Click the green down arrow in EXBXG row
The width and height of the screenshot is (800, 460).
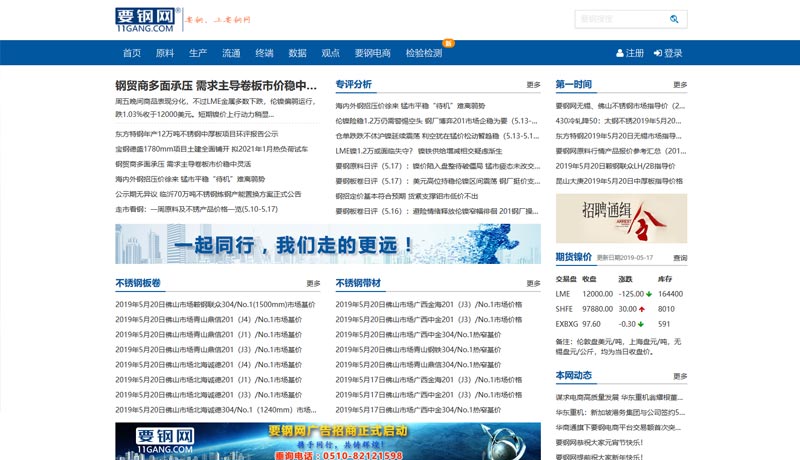click(x=648, y=324)
